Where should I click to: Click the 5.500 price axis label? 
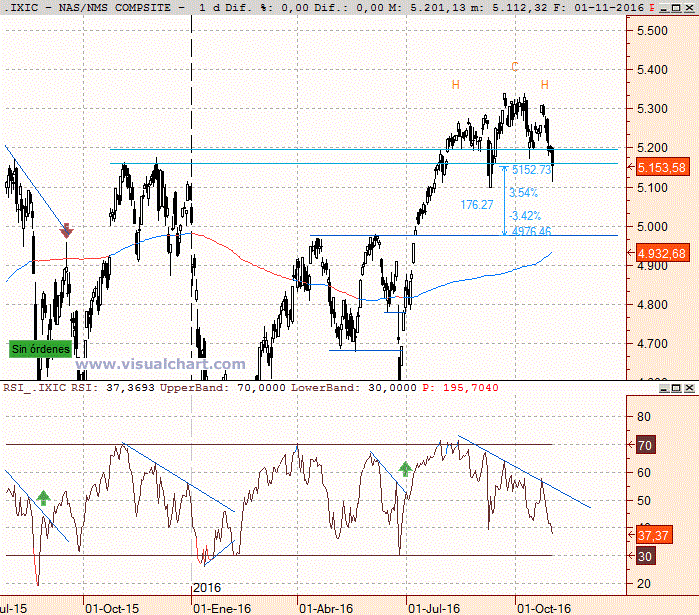click(652, 31)
